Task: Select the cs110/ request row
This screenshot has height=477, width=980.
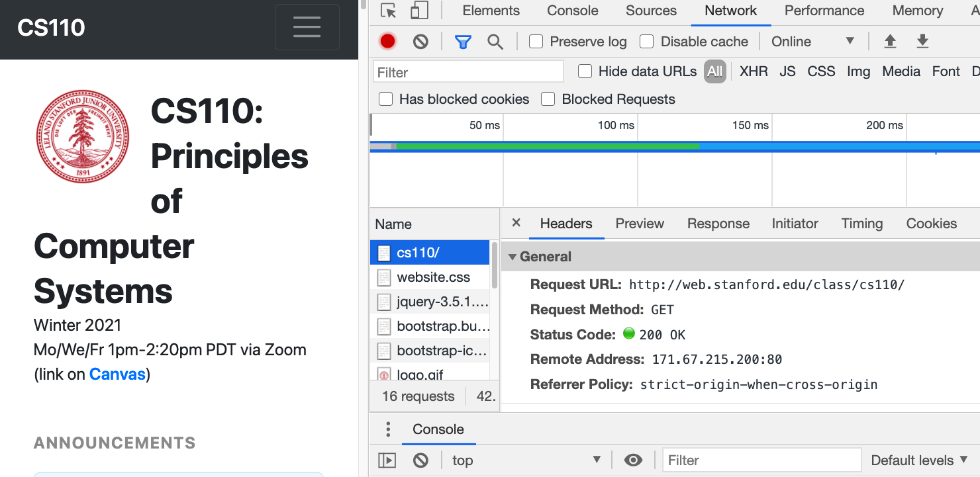Action: (430, 253)
